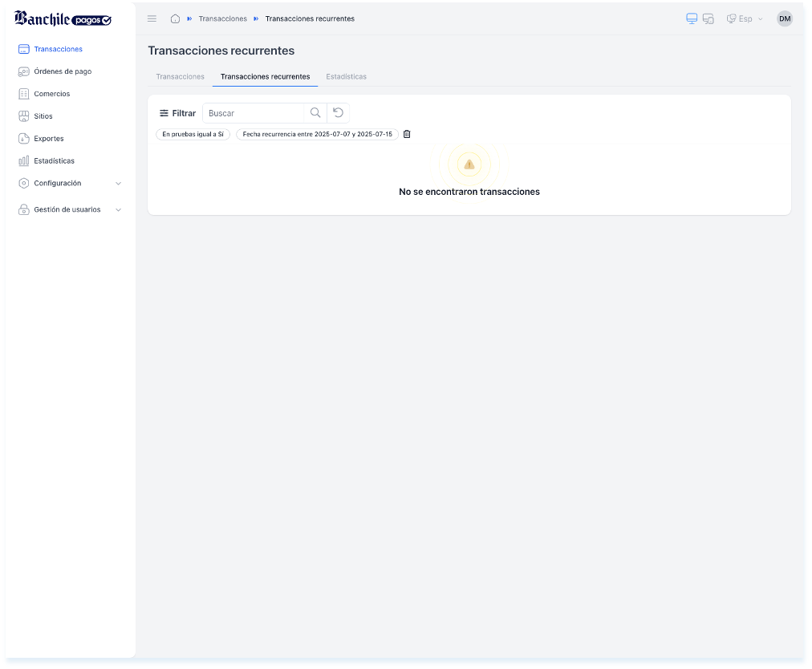Open Transacciones in the sidebar

58,49
